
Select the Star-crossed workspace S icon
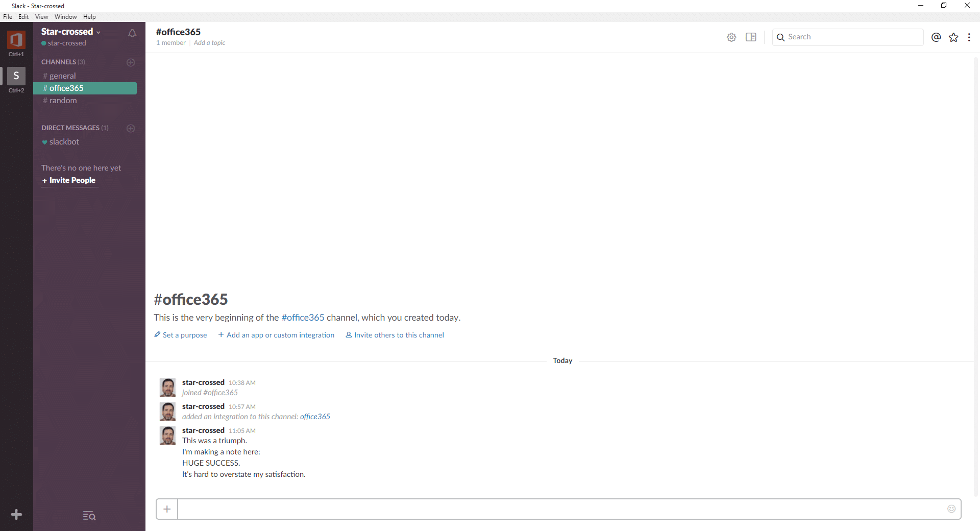[x=16, y=76]
